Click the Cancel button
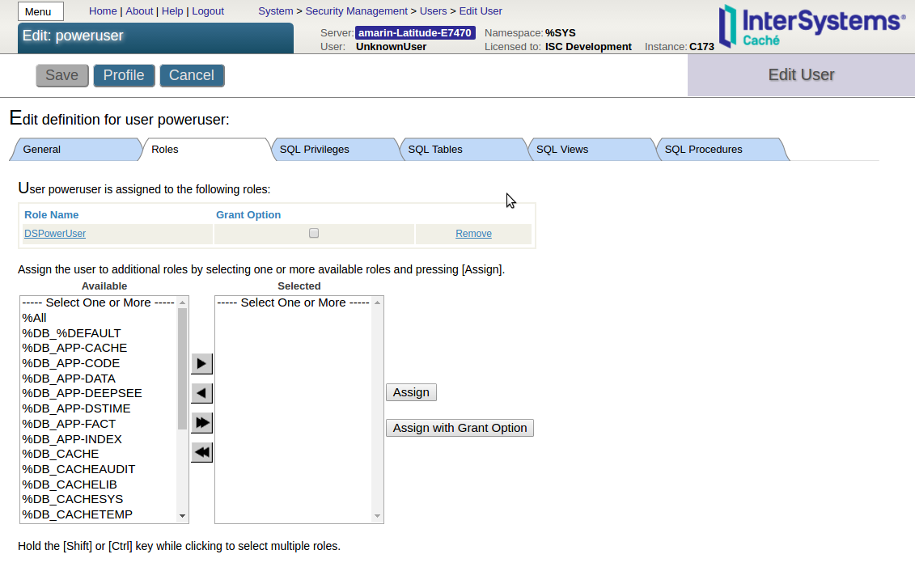 192,75
